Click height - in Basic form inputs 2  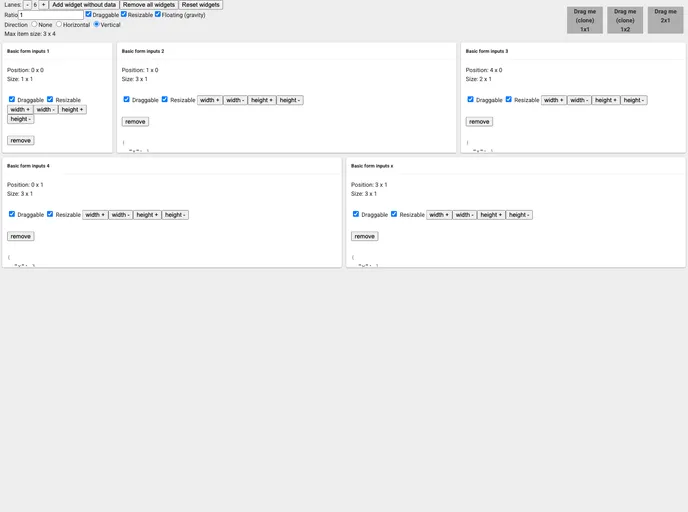click(290, 100)
